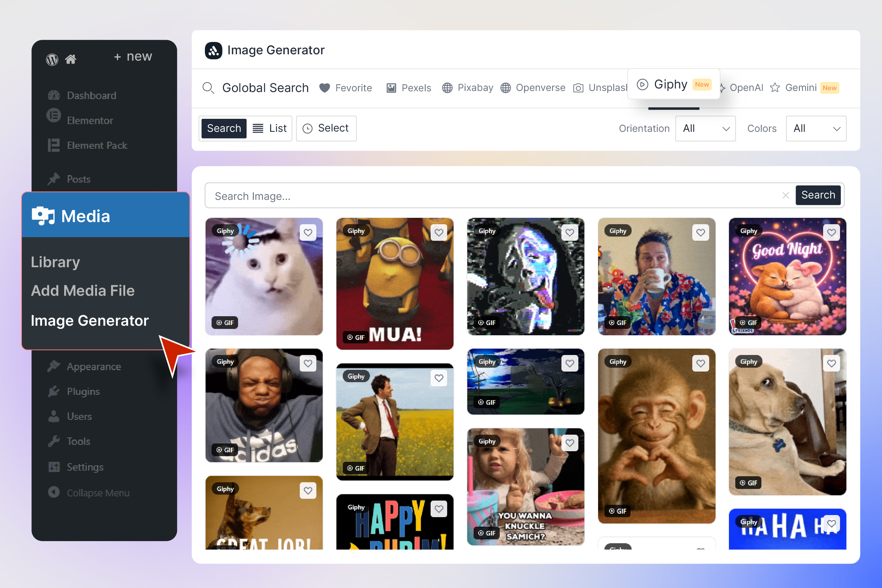Favorite the Good Night GIF

(831, 233)
